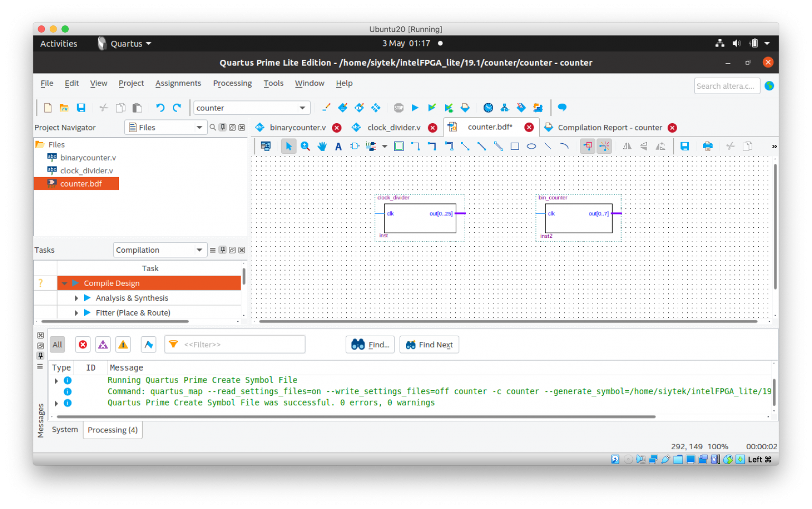Viewport: 812px width, 509px height.
Task: Select the Zoom tool in schematic toolbar
Action: (x=305, y=146)
